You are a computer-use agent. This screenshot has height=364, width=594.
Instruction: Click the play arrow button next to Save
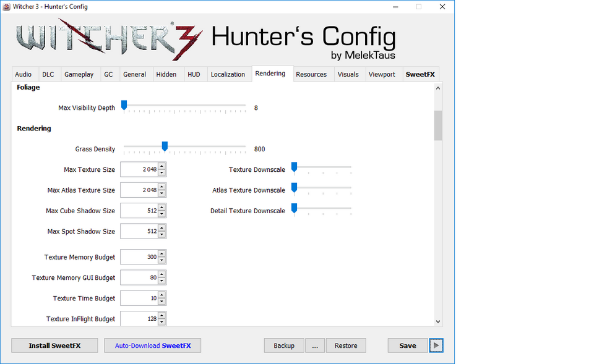pyautogui.click(x=436, y=345)
